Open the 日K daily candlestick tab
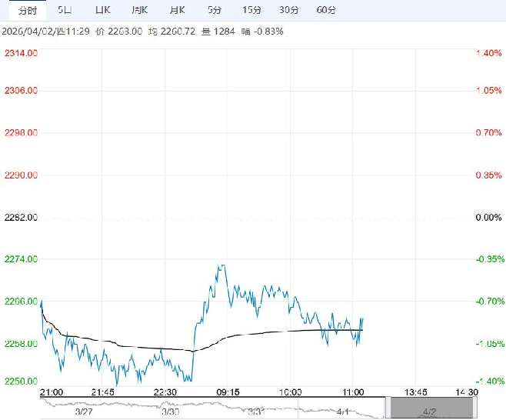Viewport: 506px width, 420px height. [x=102, y=10]
